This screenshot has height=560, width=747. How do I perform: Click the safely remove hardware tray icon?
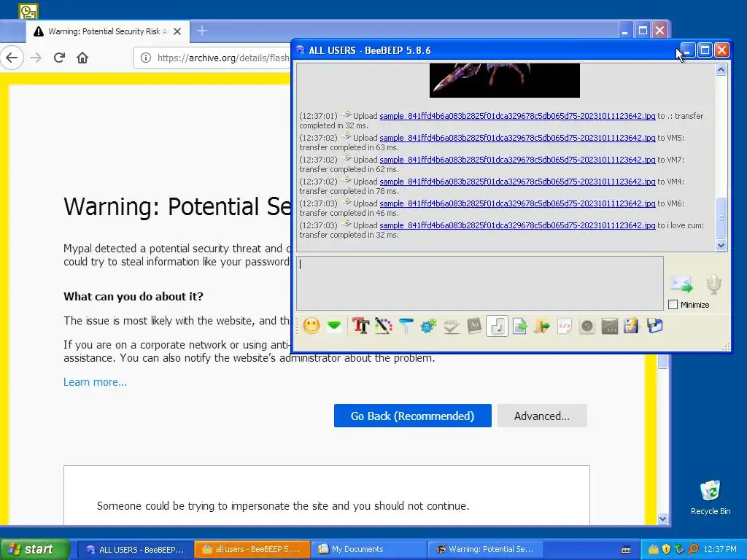679,550
